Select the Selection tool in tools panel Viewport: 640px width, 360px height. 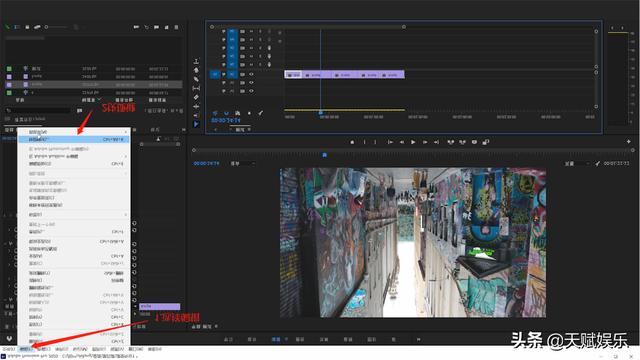pyautogui.click(x=196, y=124)
